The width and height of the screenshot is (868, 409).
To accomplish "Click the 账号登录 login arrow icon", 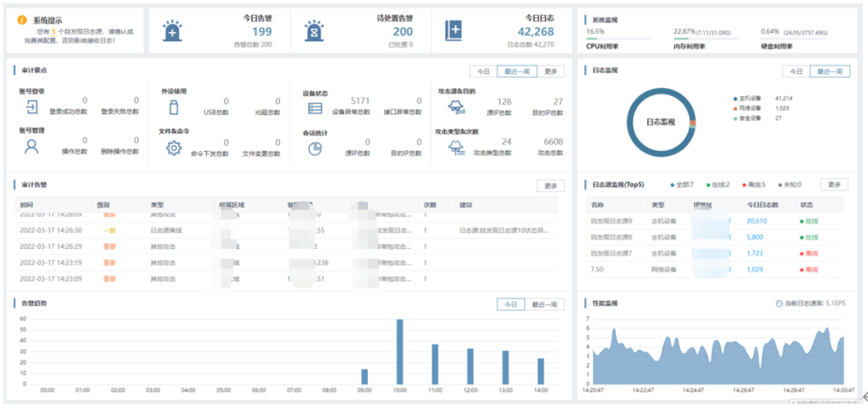I will click(x=32, y=107).
